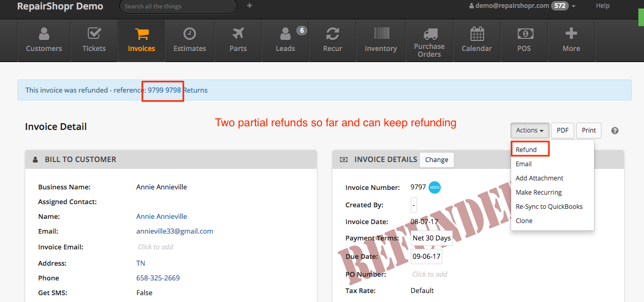Click PO Number 'Click to add' placeholder

(430, 274)
